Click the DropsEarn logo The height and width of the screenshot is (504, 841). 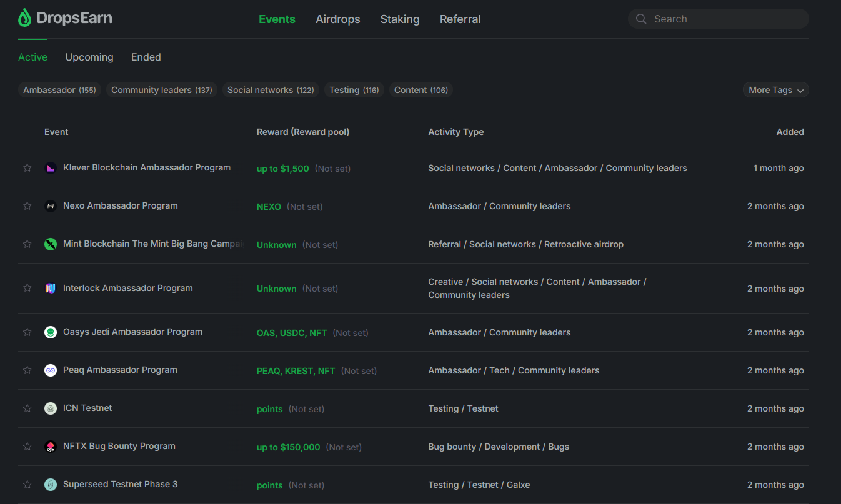[x=65, y=18]
